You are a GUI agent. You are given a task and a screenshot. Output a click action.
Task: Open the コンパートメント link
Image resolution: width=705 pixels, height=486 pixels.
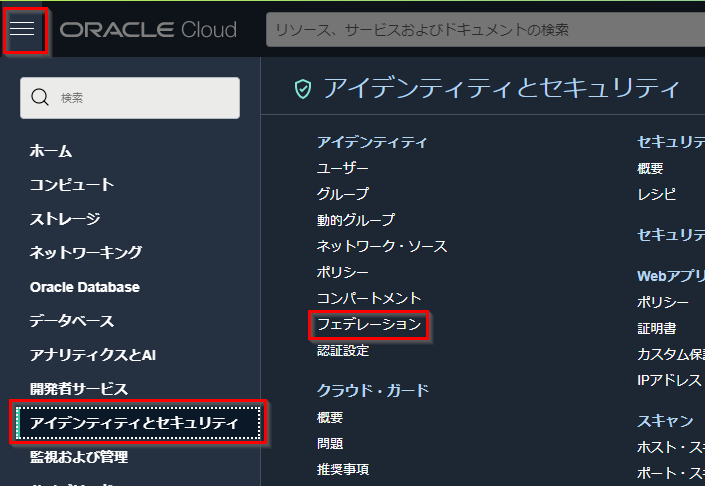369,298
